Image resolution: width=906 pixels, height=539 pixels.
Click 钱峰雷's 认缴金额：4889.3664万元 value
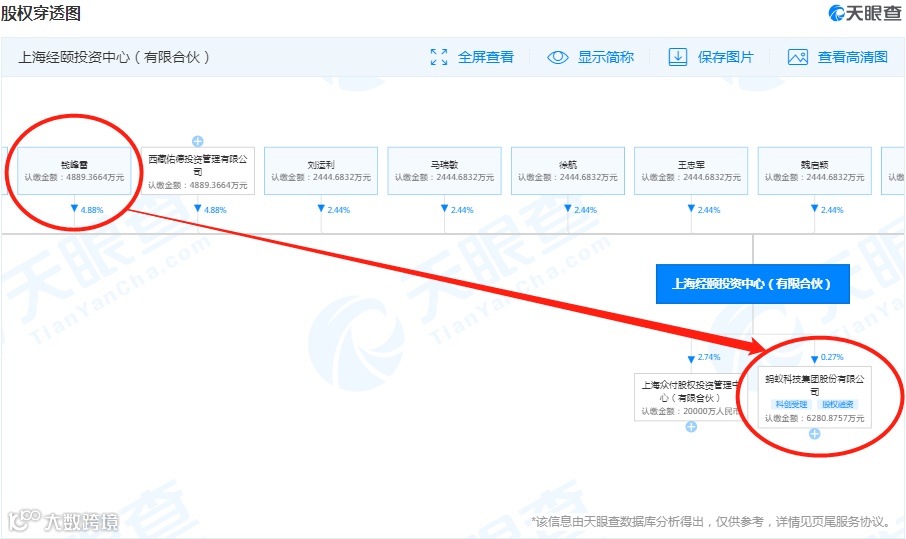pos(74,177)
